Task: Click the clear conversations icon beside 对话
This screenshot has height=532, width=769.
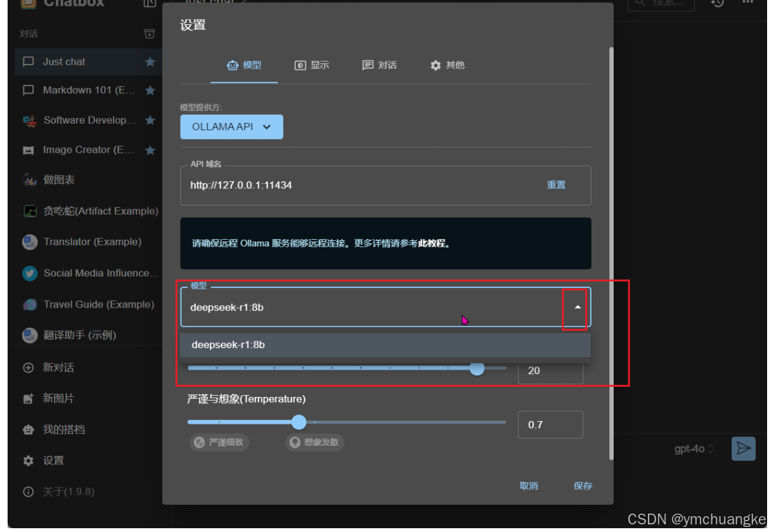Action: click(x=150, y=34)
